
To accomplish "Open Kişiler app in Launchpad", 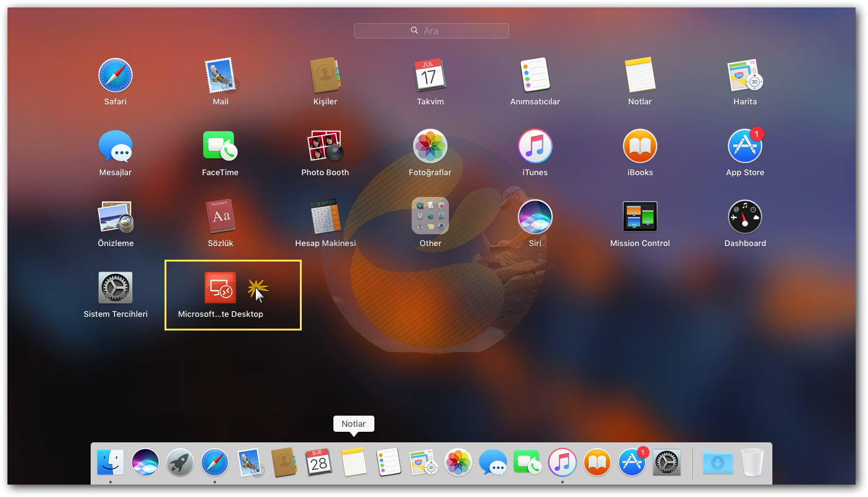I will [325, 76].
